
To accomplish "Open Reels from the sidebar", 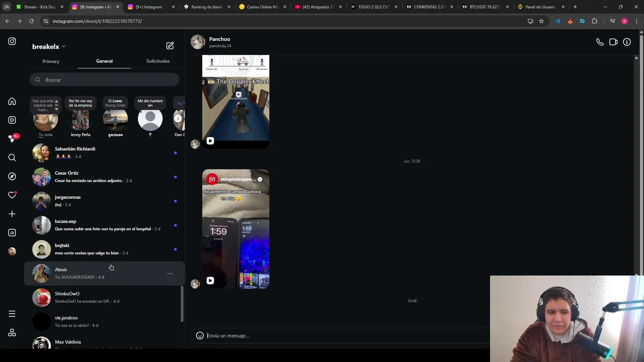I will point(12,120).
